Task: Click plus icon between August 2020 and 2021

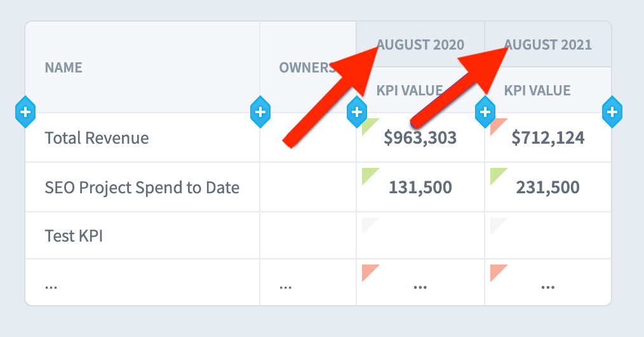Action: pos(485,112)
